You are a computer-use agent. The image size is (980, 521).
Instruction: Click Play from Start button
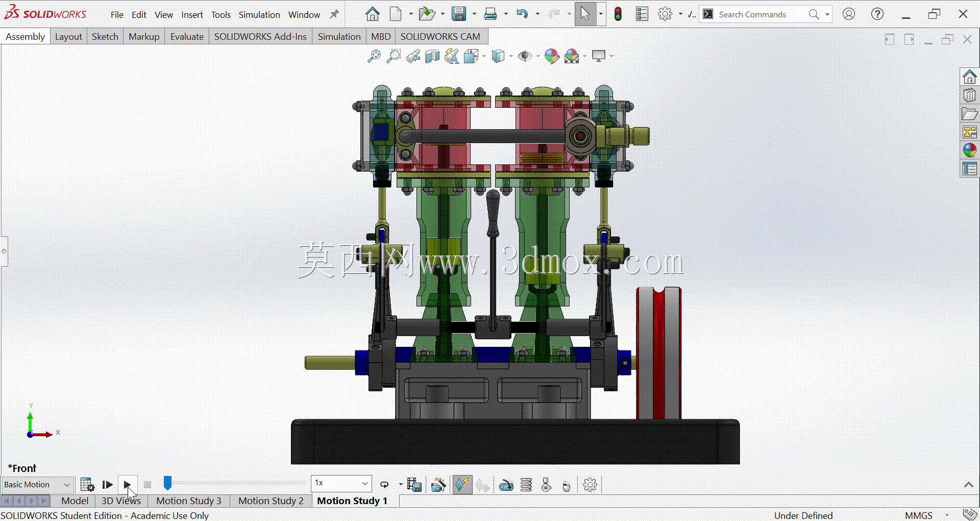click(108, 485)
